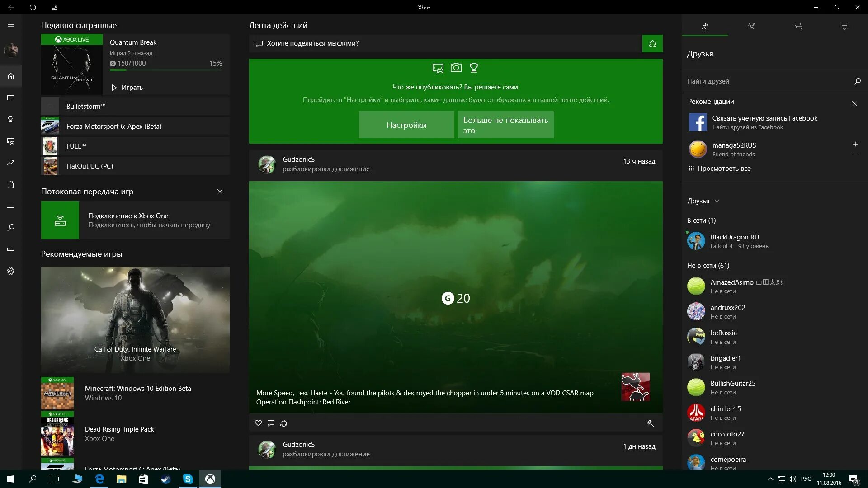Viewport: 868px width, 488px height.
Task: Open the sidebar icon with three horizontal lines
Action: pos(11,206)
